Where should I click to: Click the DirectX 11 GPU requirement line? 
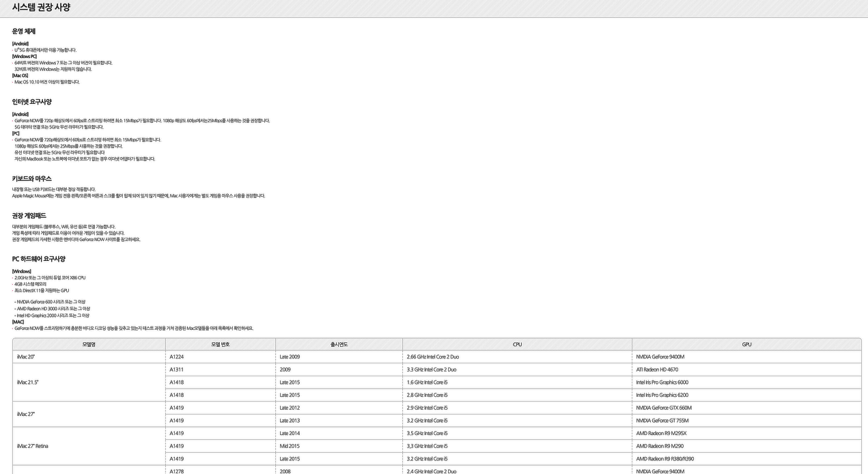point(40,290)
